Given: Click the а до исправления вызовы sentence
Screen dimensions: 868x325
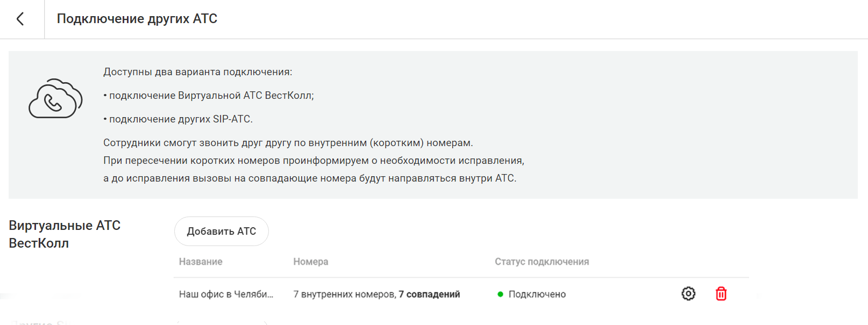Looking at the screenshot, I should [310, 178].
